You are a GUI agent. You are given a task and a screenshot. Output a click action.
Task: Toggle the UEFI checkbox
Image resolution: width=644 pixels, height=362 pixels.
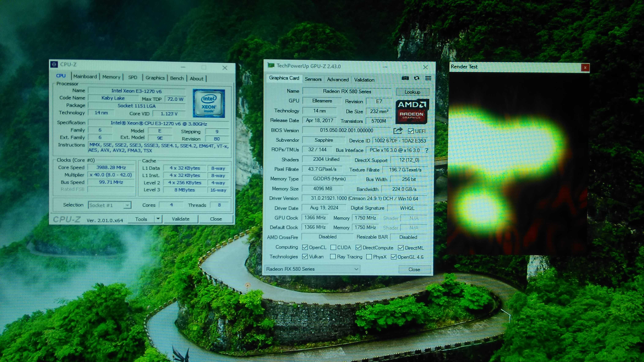410,131
